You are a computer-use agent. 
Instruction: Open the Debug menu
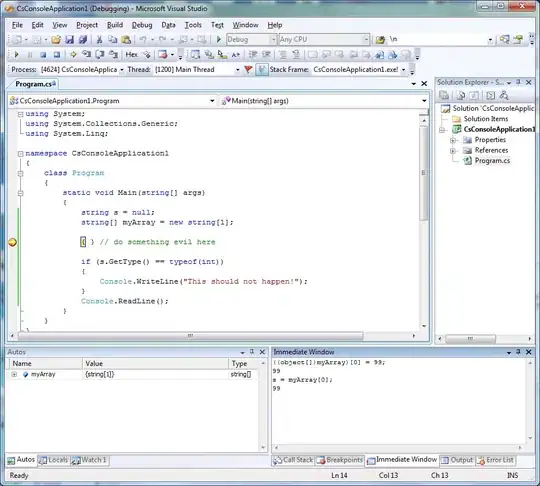[x=142, y=25]
